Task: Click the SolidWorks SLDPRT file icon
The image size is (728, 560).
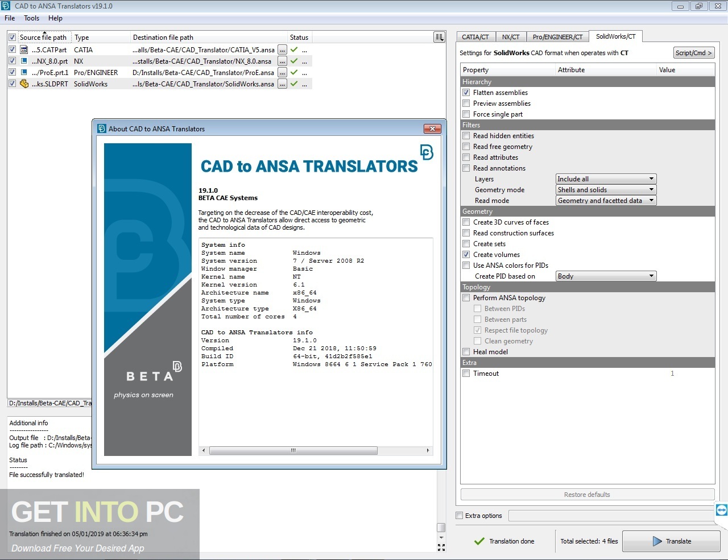Action: click(24, 84)
